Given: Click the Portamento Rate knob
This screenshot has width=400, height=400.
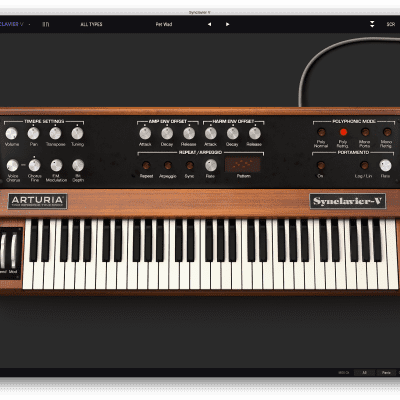Looking at the screenshot, I should coord(385,165).
